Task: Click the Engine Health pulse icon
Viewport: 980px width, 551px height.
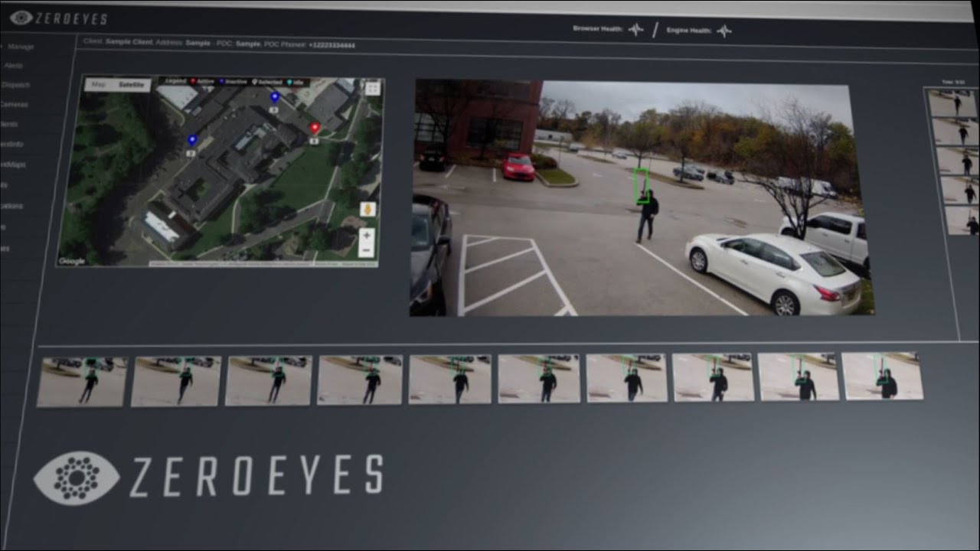Action: click(724, 31)
